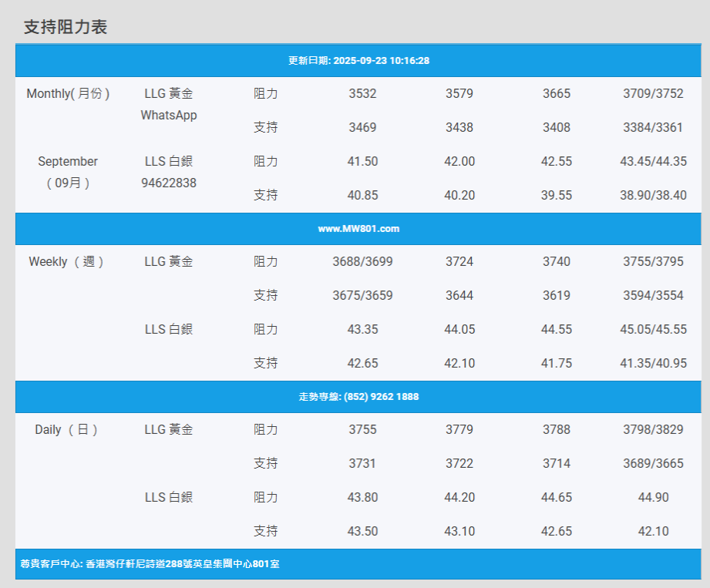Select the update date 2025-09-23 banner
The height and width of the screenshot is (588, 710).
click(x=358, y=60)
